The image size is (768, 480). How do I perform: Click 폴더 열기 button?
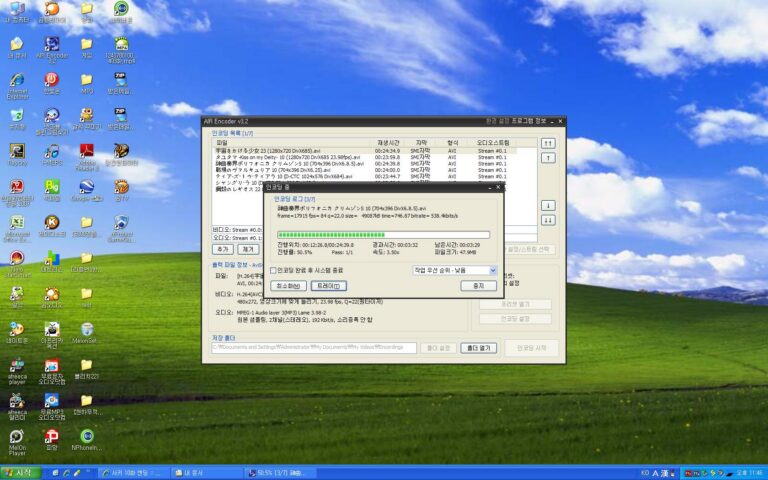coord(479,348)
